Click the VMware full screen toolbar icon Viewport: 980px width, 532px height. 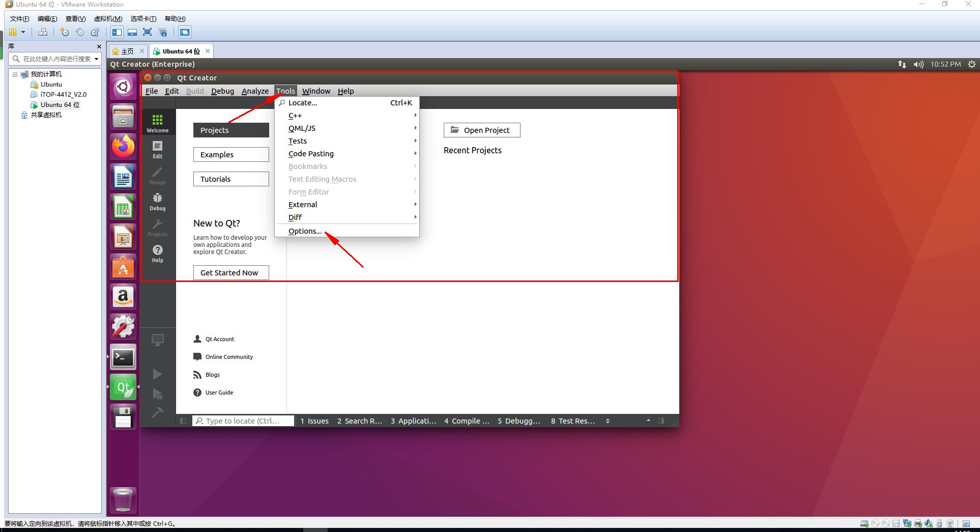148,32
